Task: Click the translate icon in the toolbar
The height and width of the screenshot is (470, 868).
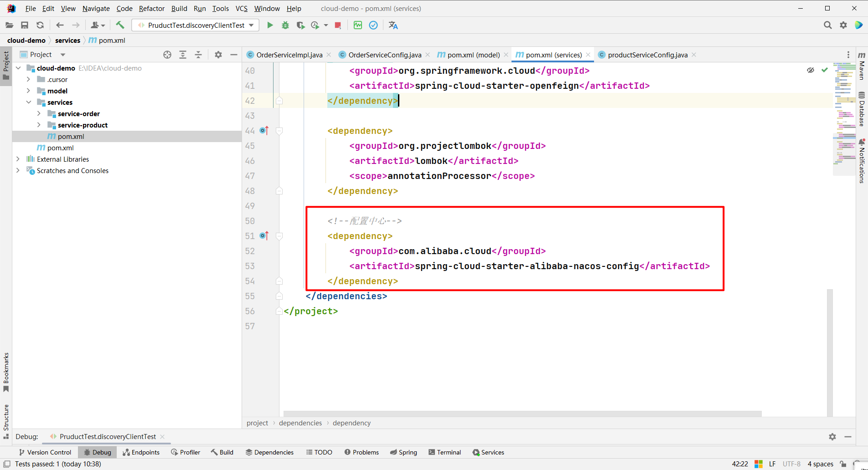Action: pyautogui.click(x=393, y=26)
